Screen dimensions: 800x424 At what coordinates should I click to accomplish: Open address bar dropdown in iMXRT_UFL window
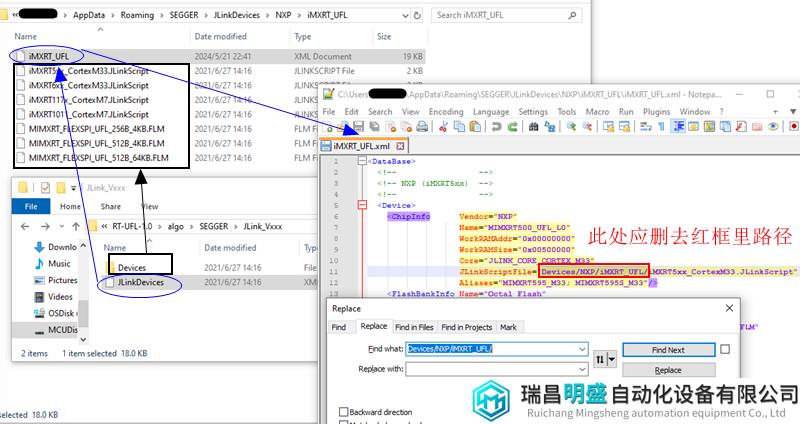405,15
